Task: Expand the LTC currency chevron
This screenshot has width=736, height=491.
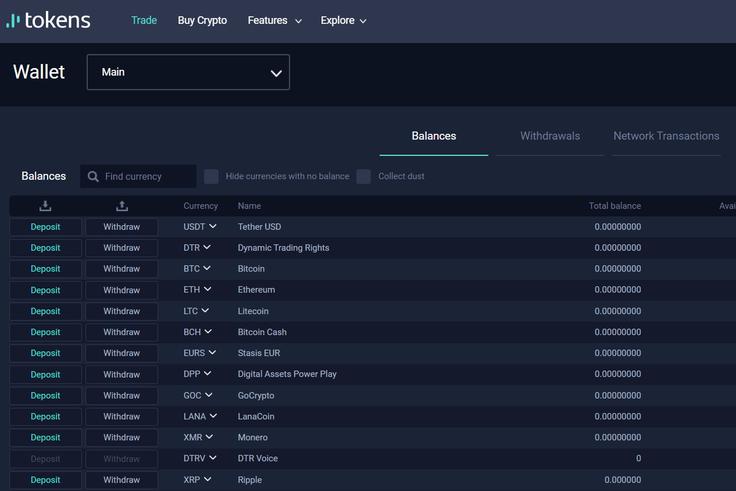Action: 205,310
